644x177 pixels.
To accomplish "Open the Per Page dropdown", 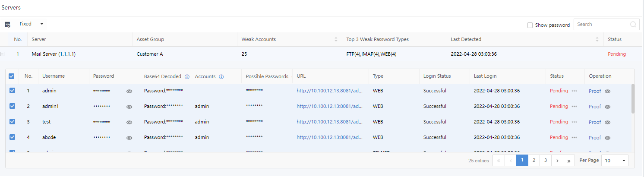I will tap(615, 161).
